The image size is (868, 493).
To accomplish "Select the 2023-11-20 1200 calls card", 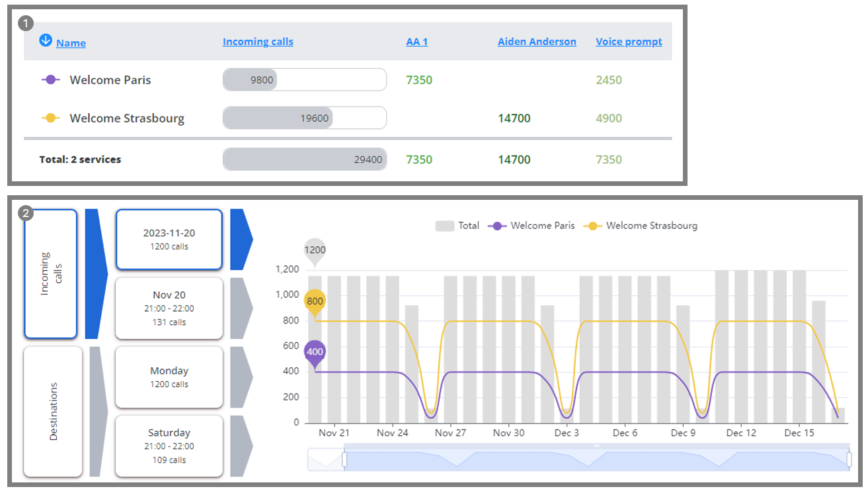I will pyautogui.click(x=169, y=240).
